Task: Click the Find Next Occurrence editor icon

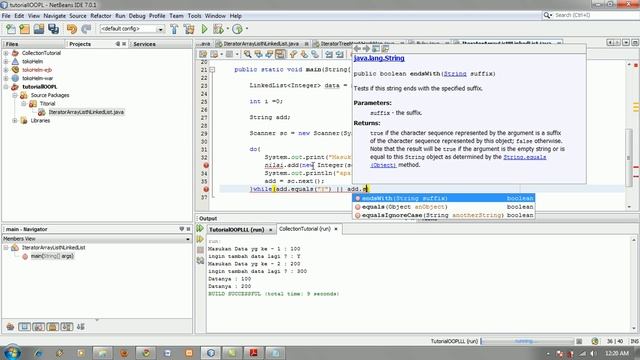Action: 269,54
